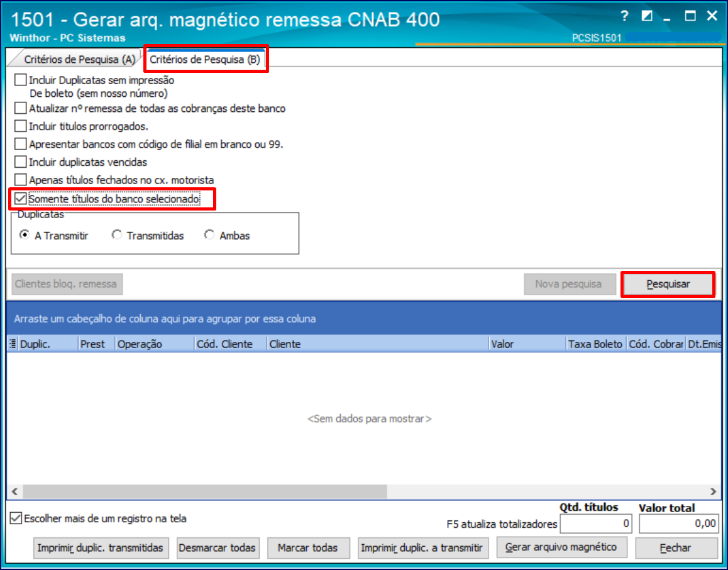Image resolution: width=728 pixels, height=570 pixels.
Task: Click Marcar todas button
Action: pyautogui.click(x=308, y=548)
